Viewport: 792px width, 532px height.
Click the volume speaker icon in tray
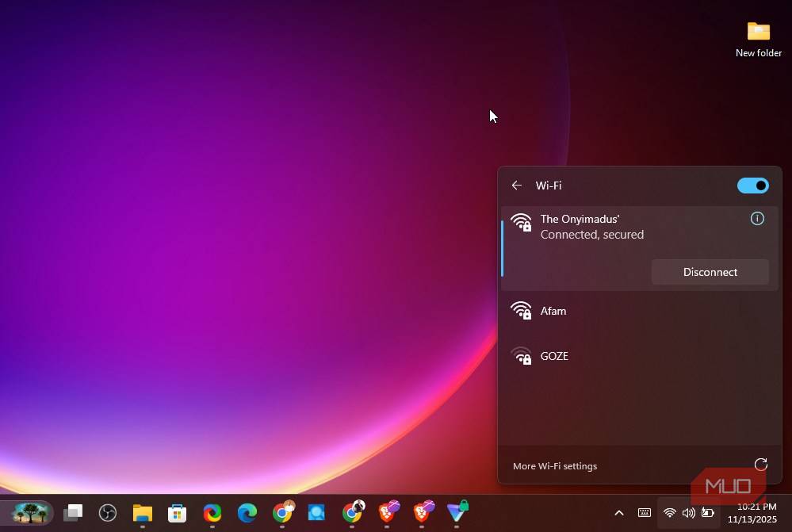(x=688, y=513)
